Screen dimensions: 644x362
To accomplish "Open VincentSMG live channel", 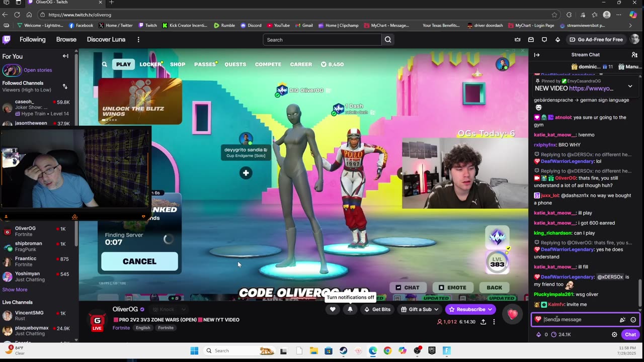I will [x=38, y=316].
